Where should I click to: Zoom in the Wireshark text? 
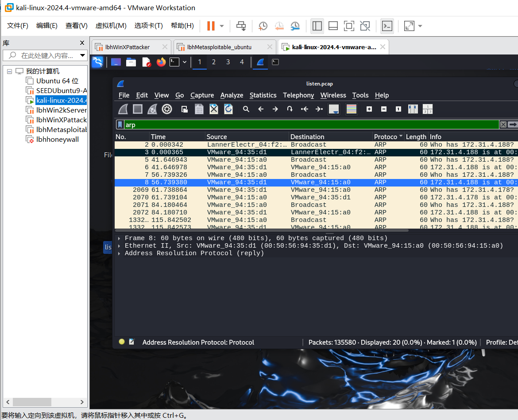tap(369, 109)
